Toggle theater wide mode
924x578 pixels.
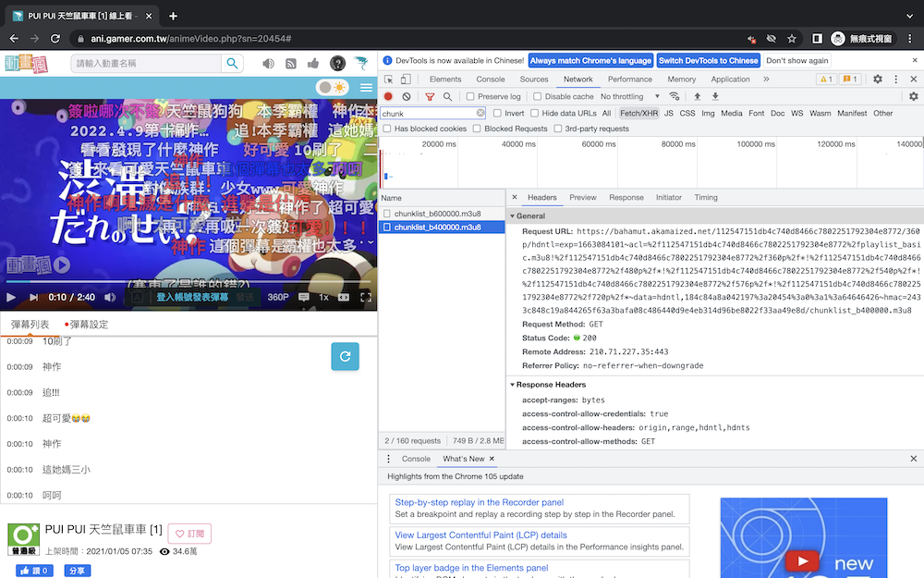pyautogui.click(x=344, y=297)
